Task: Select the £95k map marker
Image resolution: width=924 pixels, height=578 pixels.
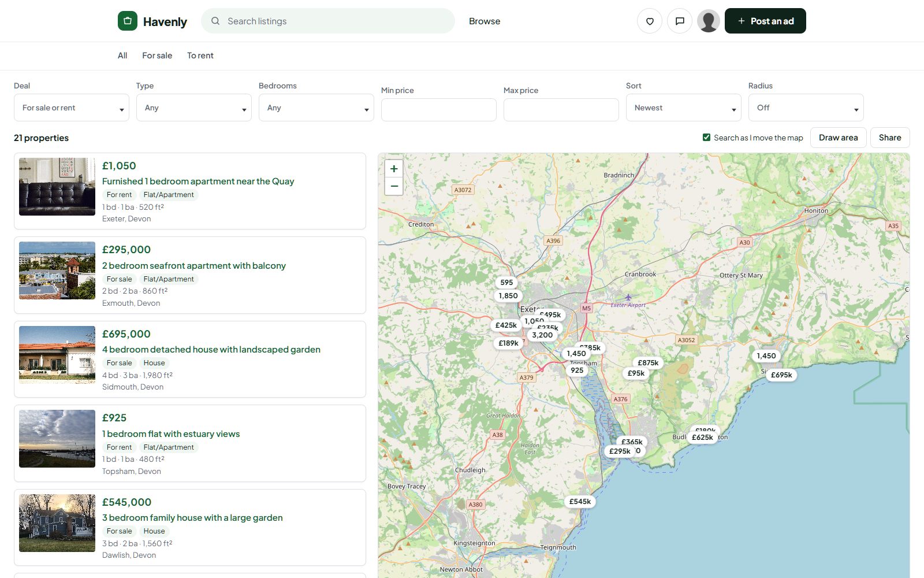Action: click(x=636, y=373)
